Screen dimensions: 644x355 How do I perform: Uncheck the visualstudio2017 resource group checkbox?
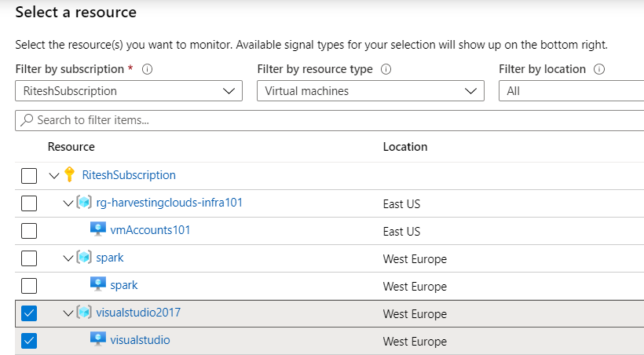[x=29, y=313]
